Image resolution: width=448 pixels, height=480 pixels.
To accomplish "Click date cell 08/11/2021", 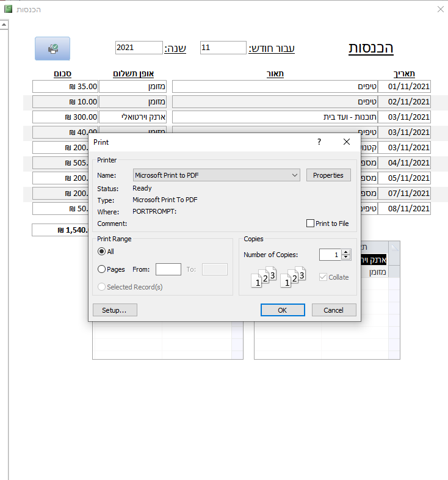I will [404, 208].
